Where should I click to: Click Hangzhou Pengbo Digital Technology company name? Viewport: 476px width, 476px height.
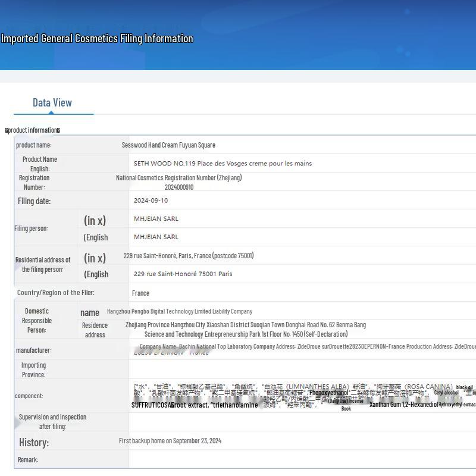point(180,311)
